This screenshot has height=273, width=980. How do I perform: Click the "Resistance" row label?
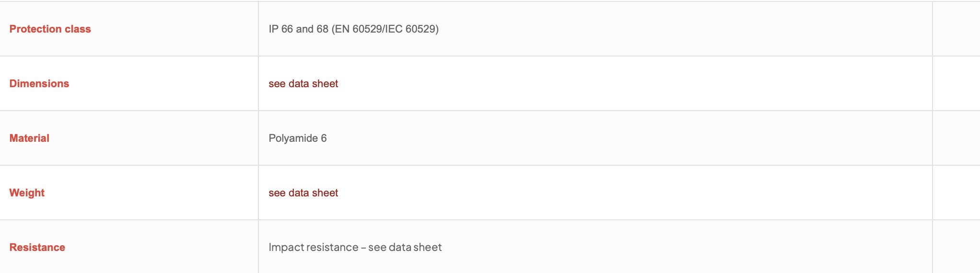[x=37, y=248]
